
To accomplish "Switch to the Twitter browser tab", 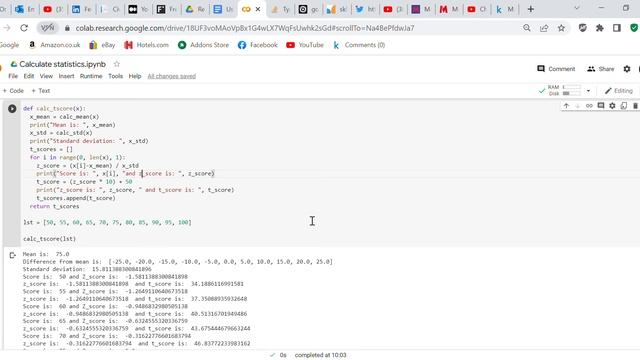I will coord(365,9).
